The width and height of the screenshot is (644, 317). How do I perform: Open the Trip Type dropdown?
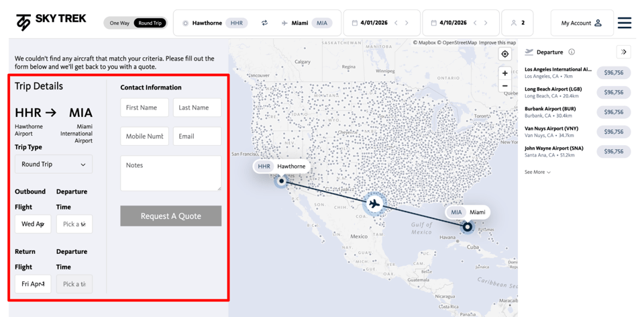54,165
